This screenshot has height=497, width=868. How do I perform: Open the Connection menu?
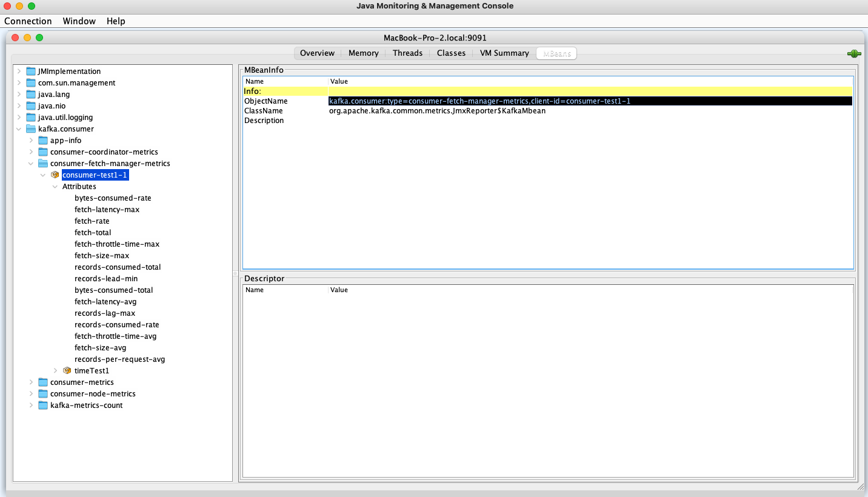(x=28, y=21)
